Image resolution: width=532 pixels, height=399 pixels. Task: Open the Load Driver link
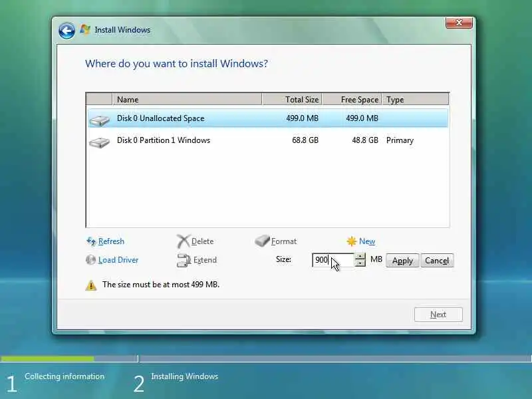point(118,260)
